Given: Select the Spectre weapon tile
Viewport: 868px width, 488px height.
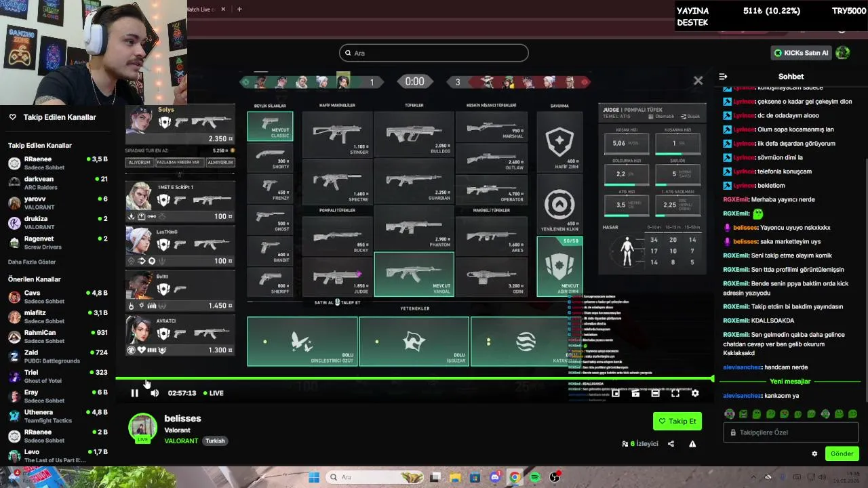Looking at the screenshot, I should 337,181.
